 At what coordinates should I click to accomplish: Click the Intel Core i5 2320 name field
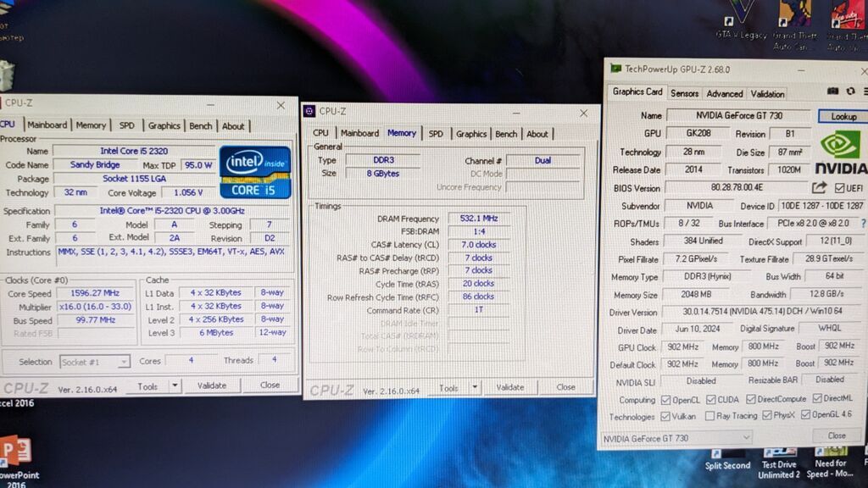click(x=134, y=151)
